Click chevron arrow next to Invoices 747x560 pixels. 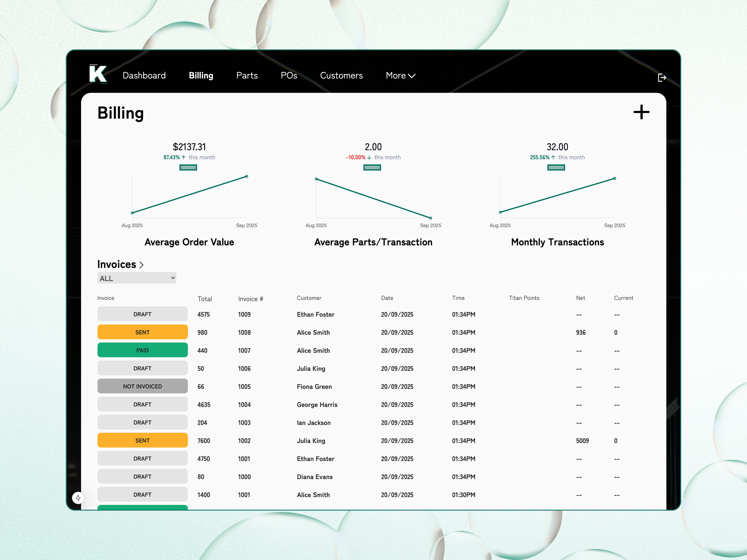141,265
